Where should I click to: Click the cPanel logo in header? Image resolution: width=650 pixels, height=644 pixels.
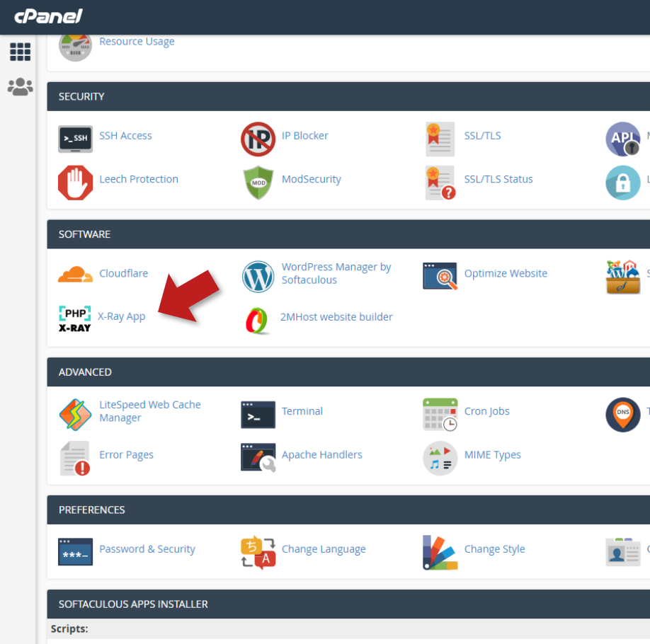pyautogui.click(x=48, y=16)
